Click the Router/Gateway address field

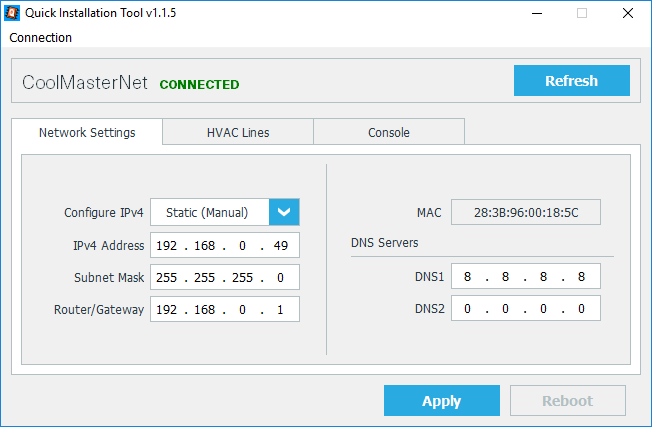pyautogui.click(x=224, y=310)
